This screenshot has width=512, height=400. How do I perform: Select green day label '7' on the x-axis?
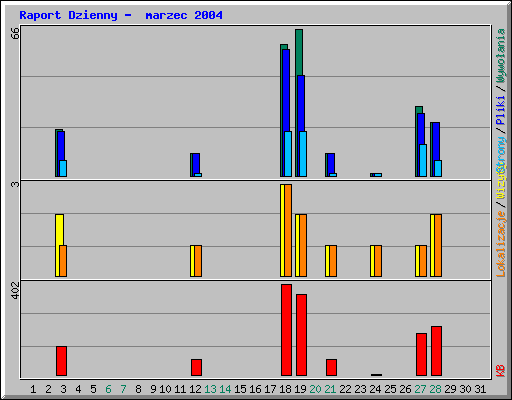pos(123,389)
